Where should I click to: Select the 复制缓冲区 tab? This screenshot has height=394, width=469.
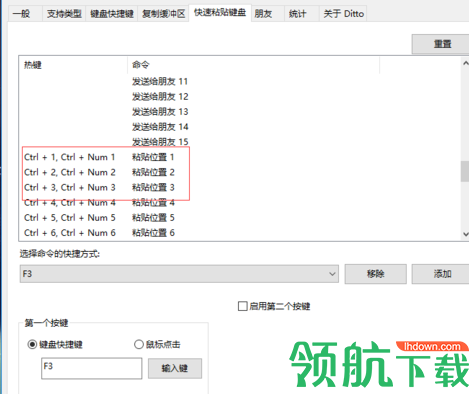pyautogui.click(x=163, y=14)
